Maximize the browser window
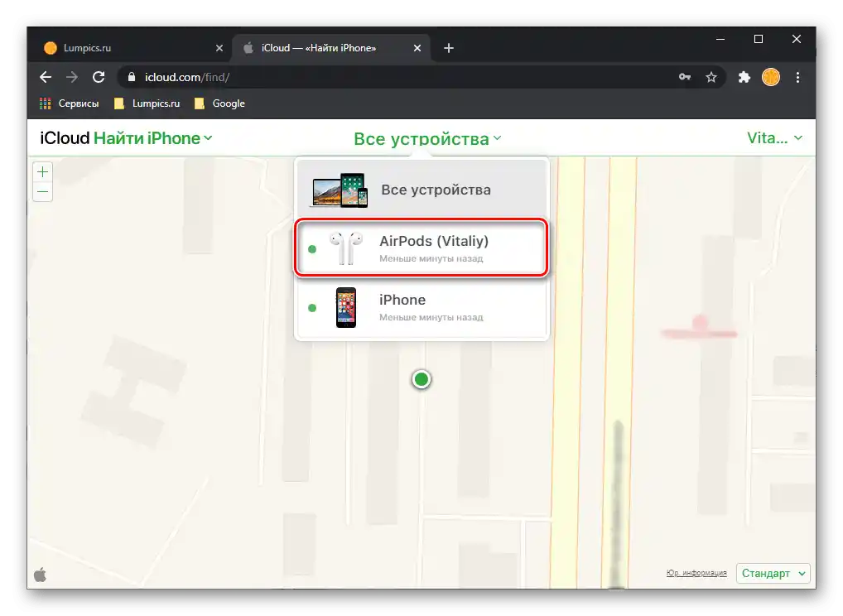This screenshot has width=843, height=616. pyautogui.click(x=759, y=39)
